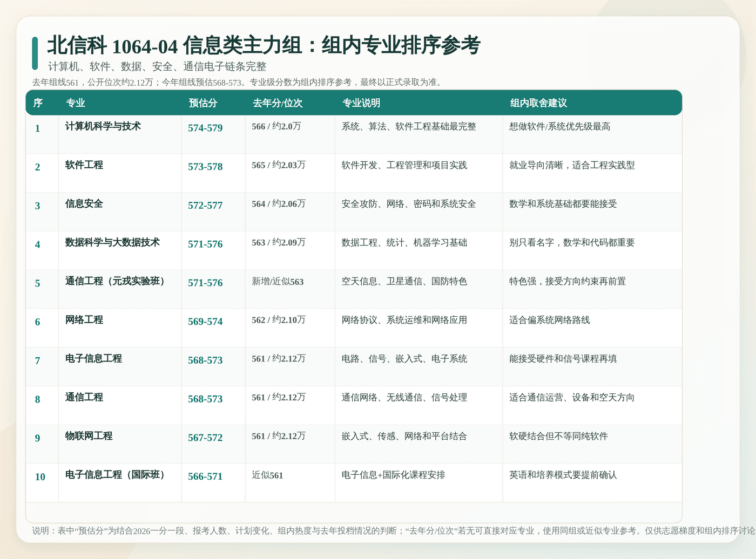756x559 pixels.
Task: Click the note starting 去年组线561
Action: [238, 83]
